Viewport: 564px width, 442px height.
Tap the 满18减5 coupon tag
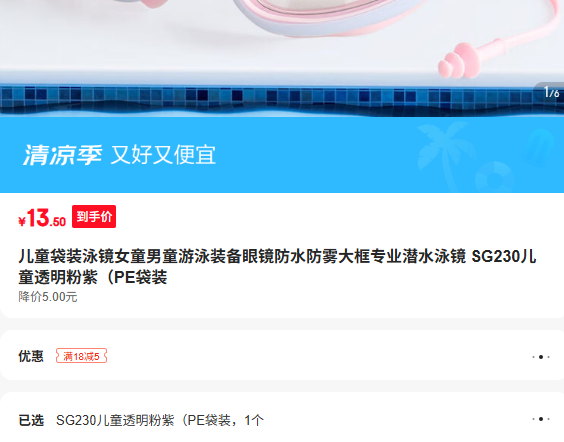81,356
